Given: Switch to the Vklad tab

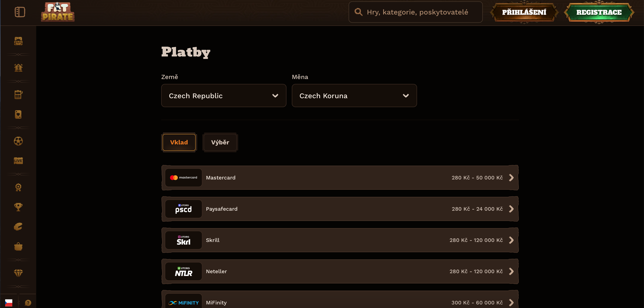Looking at the screenshot, I should [179, 142].
